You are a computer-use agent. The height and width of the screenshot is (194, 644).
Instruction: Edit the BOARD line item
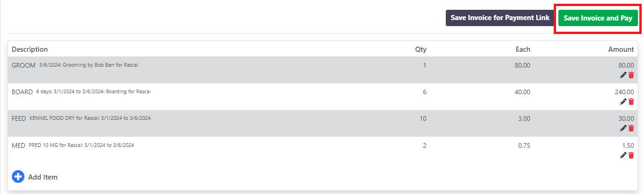click(624, 102)
